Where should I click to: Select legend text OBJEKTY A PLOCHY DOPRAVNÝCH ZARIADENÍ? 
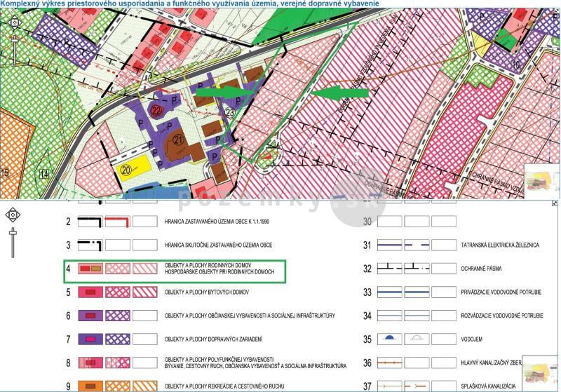pos(213,339)
